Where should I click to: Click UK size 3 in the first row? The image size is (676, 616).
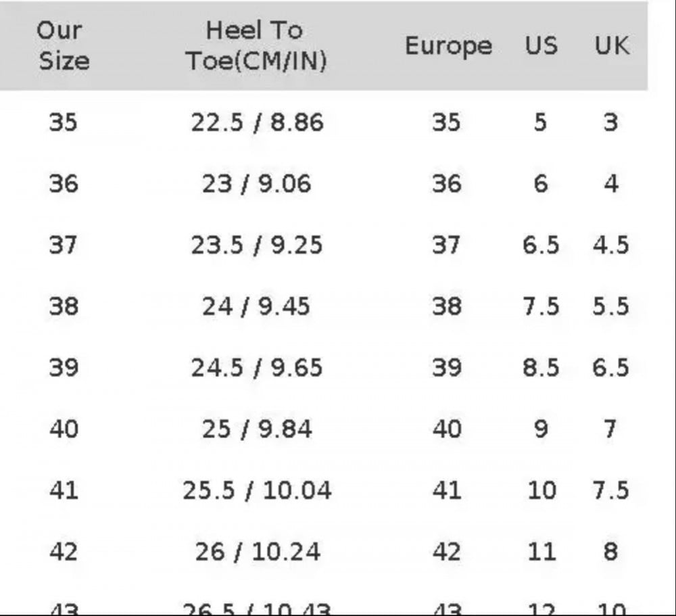610,122
